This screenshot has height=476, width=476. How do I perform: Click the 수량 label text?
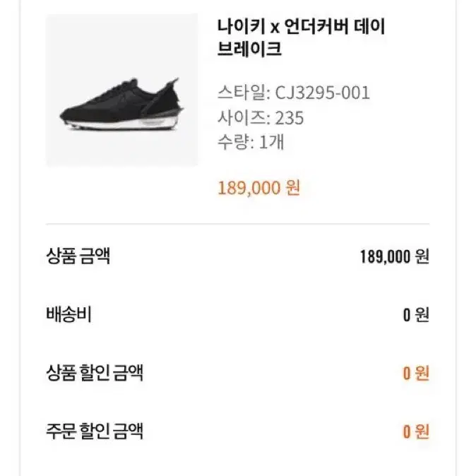pos(234,142)
